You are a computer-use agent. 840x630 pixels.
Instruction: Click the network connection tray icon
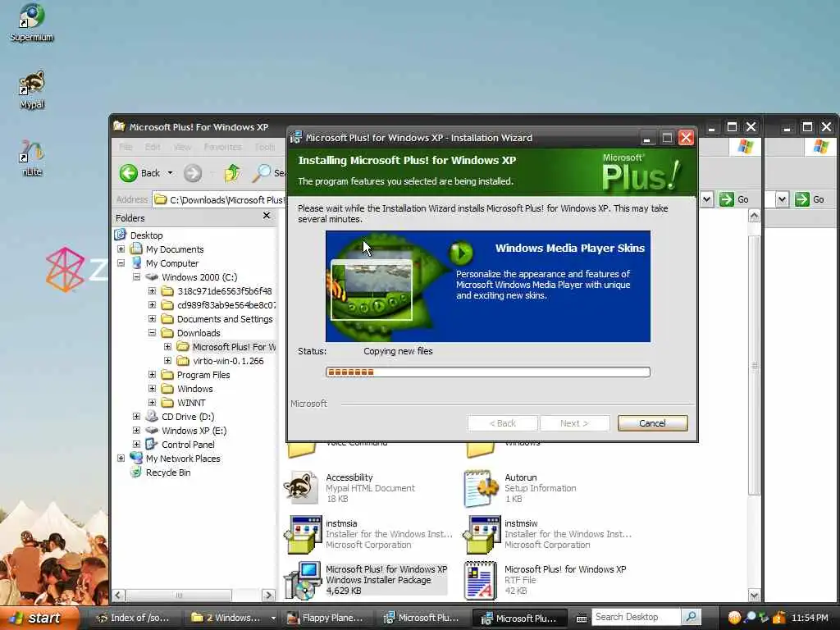(x=764, y=618)
